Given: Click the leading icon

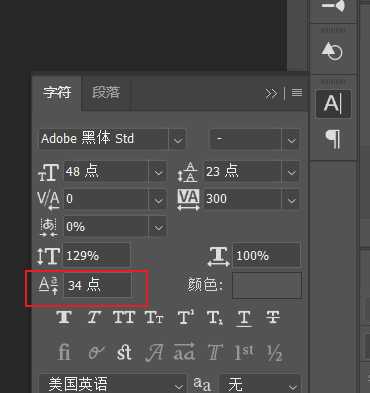Looking at the screenshot, I should (187, 172).
